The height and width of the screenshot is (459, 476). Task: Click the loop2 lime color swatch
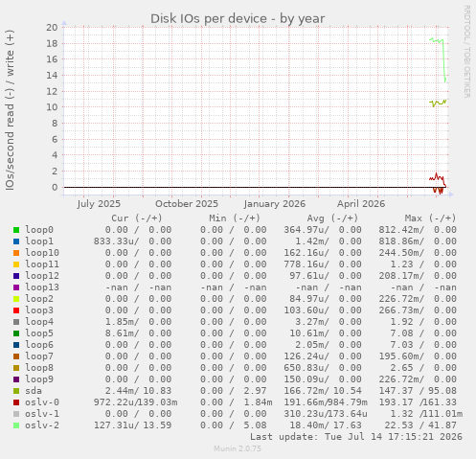(x=16, y=299)
